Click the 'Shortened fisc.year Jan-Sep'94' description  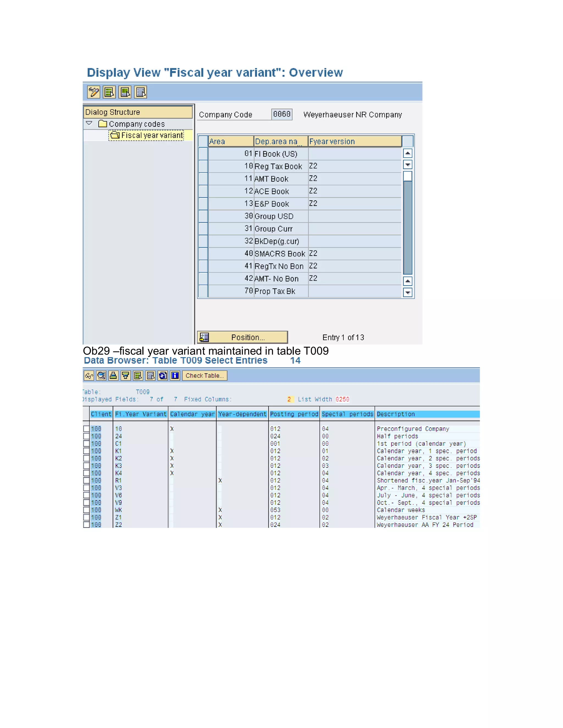(x=428, y=480)
